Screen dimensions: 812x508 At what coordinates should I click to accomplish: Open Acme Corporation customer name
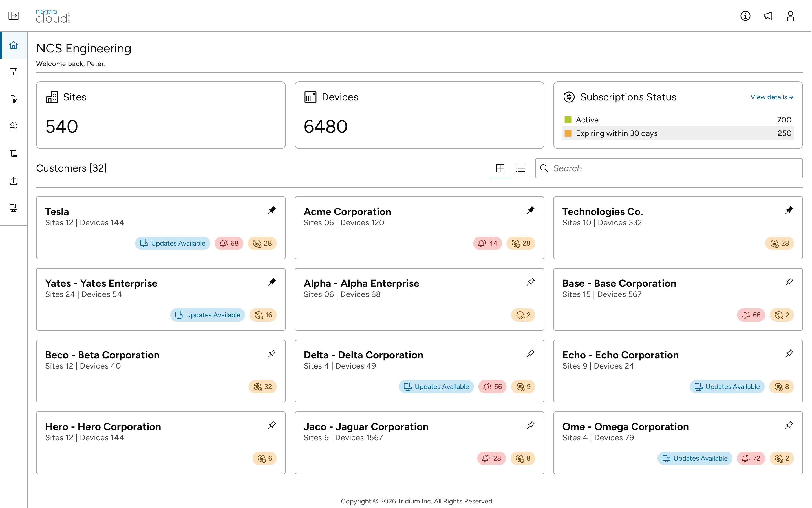tap(347, 212)
